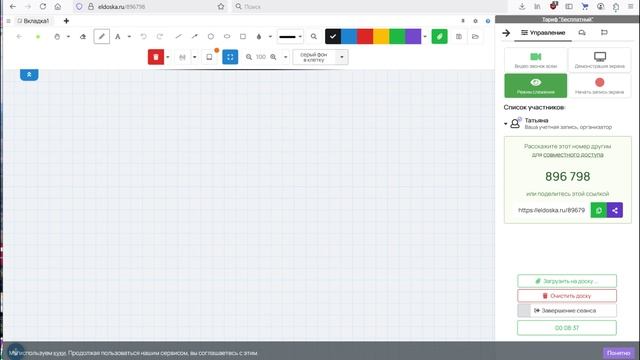Open the fill tool dropdown arrow
Screen dimensions: 640x360
coord(270,37)
